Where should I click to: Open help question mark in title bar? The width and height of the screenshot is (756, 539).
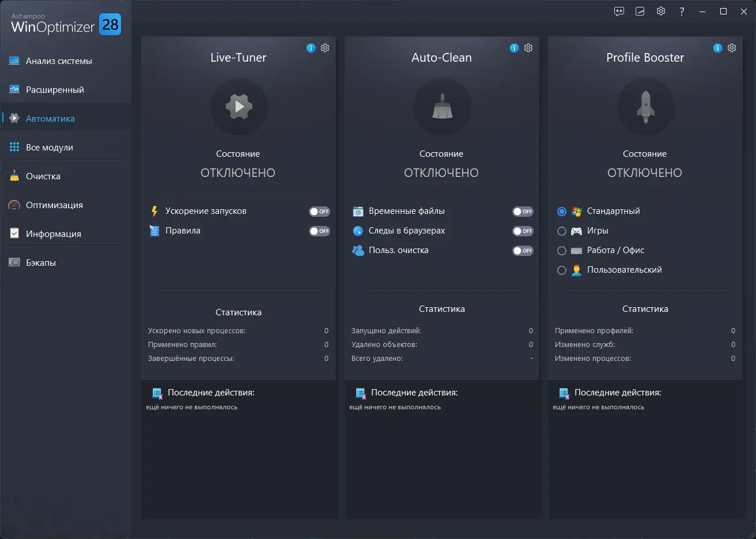click(x=682, y=12)
